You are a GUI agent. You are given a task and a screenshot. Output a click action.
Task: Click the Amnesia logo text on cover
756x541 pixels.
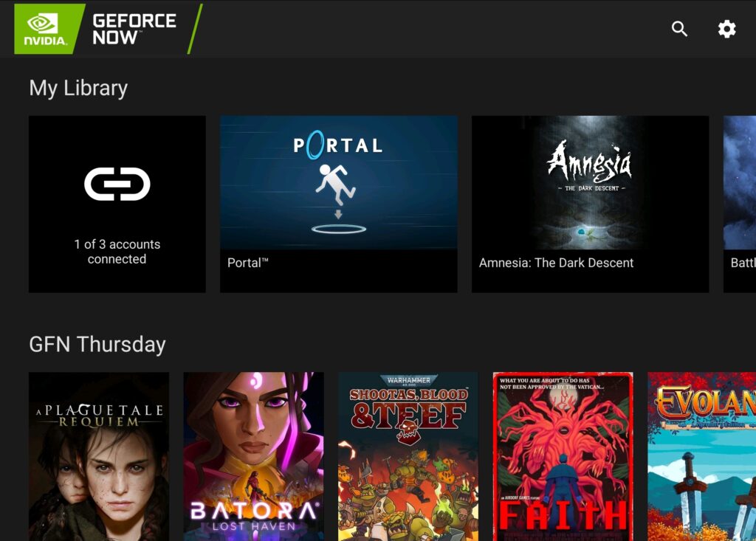coord(590,162)
